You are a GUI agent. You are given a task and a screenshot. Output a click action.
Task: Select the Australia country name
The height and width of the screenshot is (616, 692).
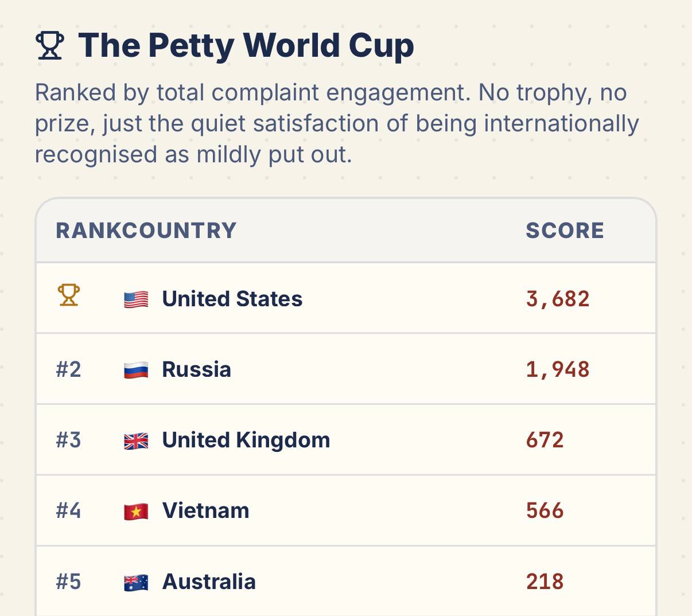(209, 582)
